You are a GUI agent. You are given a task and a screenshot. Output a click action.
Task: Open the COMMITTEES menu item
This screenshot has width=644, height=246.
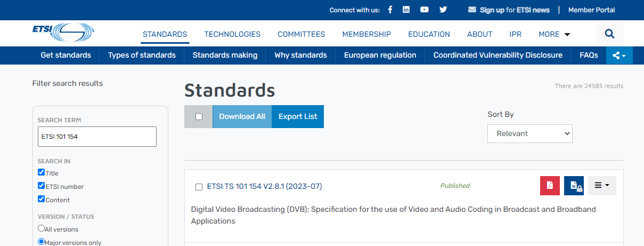[301, 34]
